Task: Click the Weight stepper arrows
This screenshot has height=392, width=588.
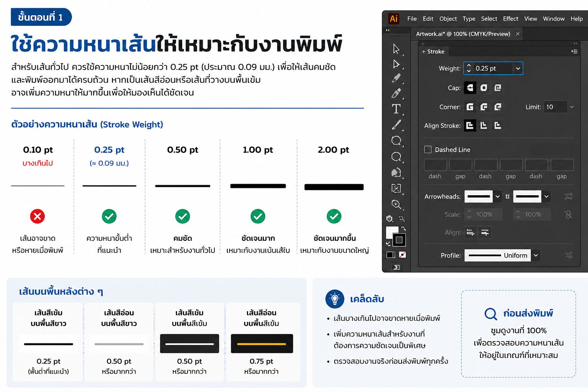Action: 469,68
